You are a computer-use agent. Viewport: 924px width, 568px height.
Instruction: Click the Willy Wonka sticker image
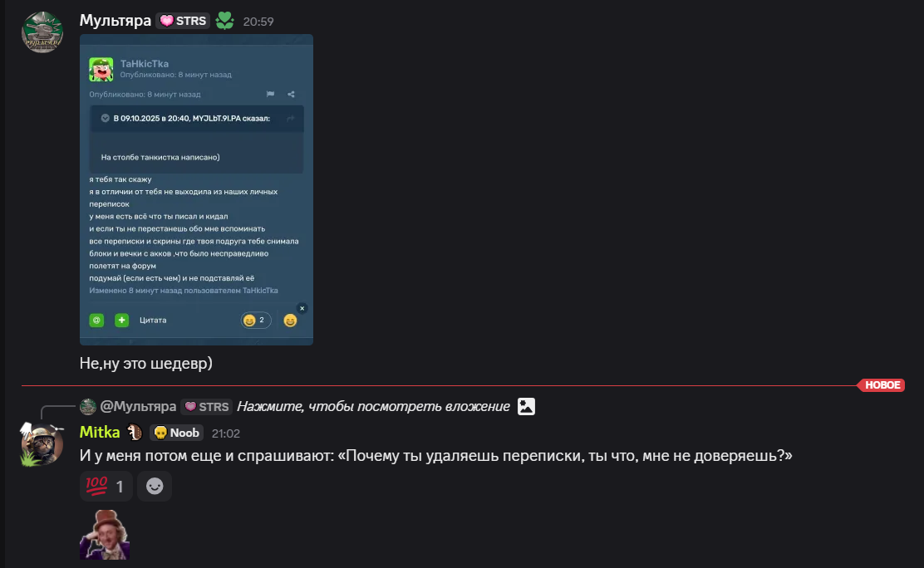tap(105, 535)
